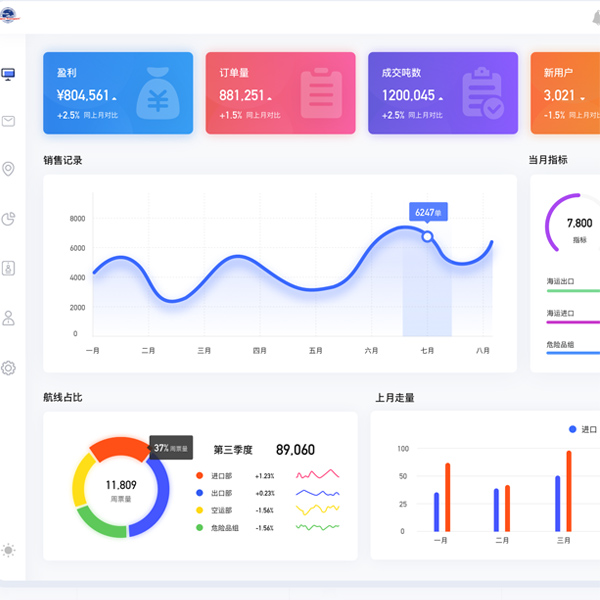Expand the arrow beside 881,251 orders
Screen dimensions: 600x600
[x=270, y=98]
